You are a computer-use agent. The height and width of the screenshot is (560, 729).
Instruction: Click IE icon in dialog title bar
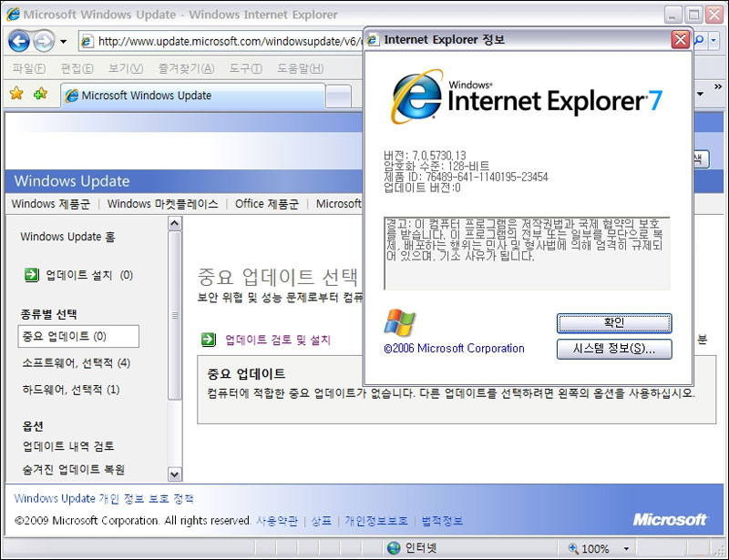[374, 40]
